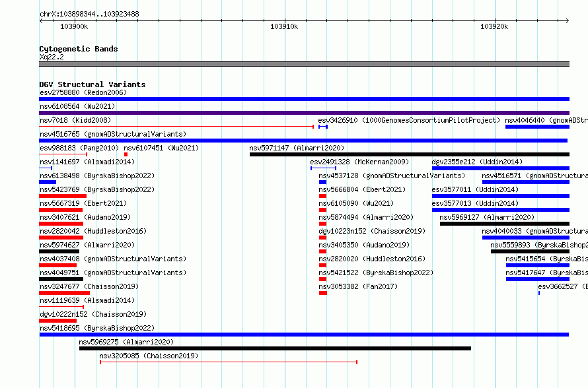Open nsv5874494 (Almarri2020) variant

pos(366,217)
